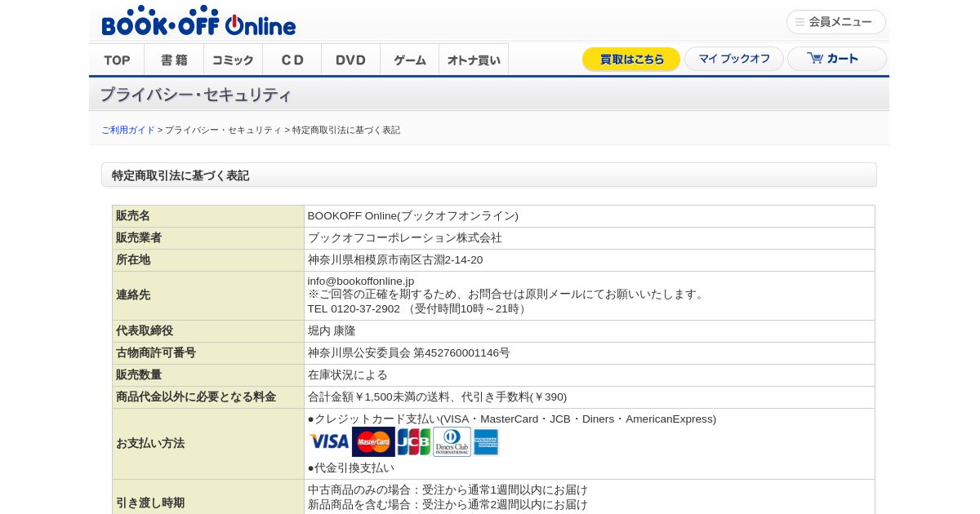980x514 pixels.
Task: Click the 代表取締役 row label
Action: pyautogui.click(x=208, y=331)
